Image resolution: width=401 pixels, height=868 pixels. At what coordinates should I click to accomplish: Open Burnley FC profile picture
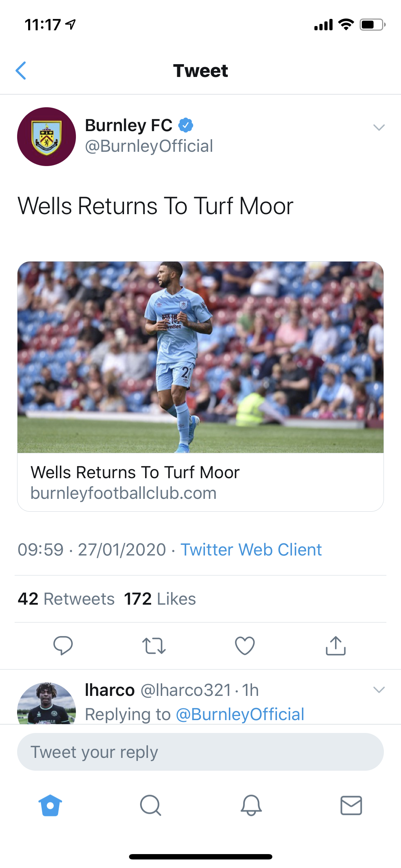(47, 136)
